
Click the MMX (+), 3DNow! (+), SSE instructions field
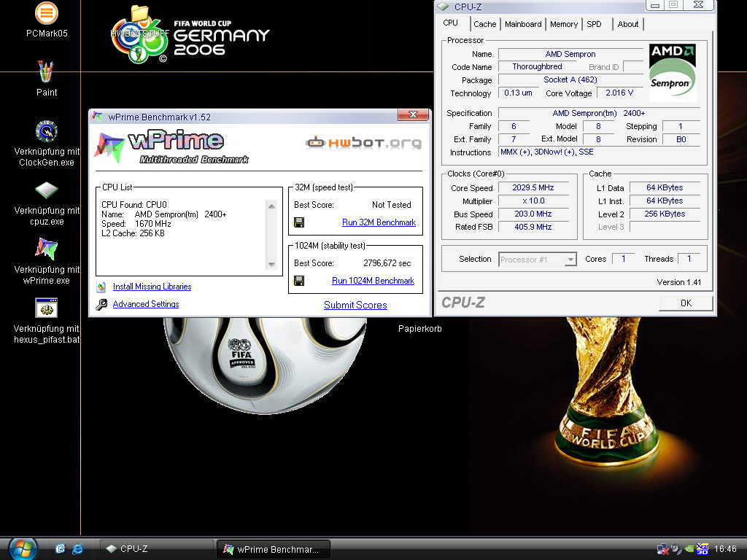pos(600,152)
